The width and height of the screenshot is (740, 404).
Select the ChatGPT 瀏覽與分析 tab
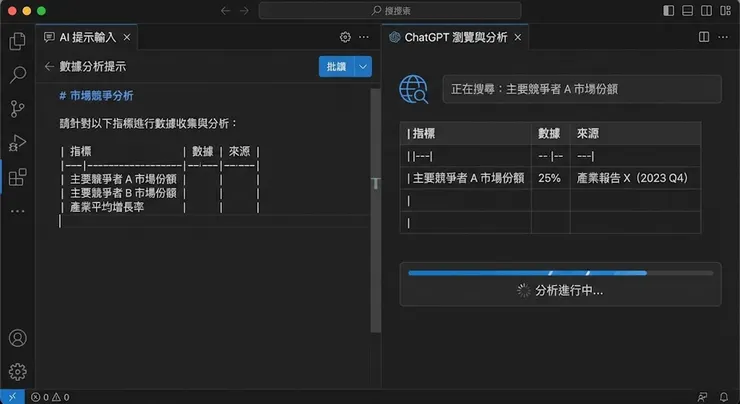pyautogui.click(x=455, y=37)
